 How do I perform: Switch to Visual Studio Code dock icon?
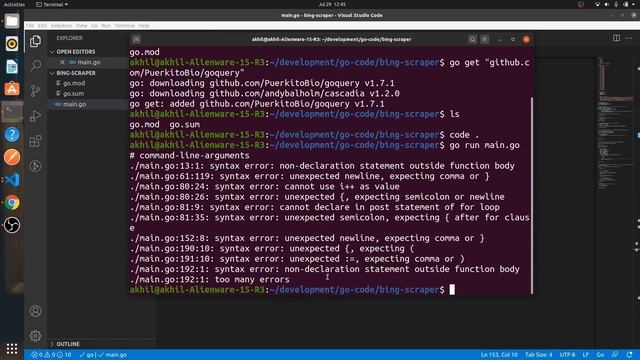[x=12, y=180]
